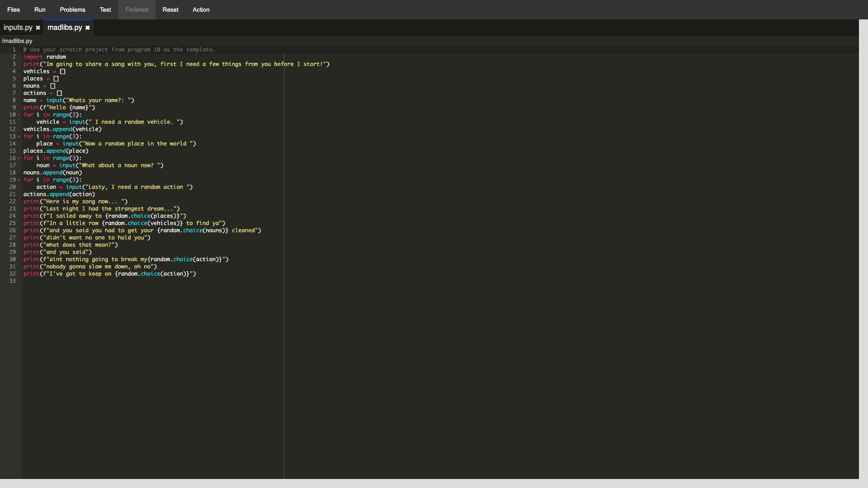Click the 'actions = []' line

[x=43, y=93]
